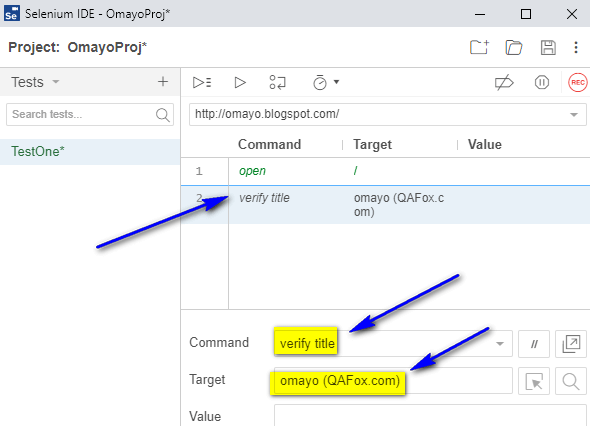This screenshot has width=590, height=426.
Task: Click the Target column header
Action: [x=372, y=145]
